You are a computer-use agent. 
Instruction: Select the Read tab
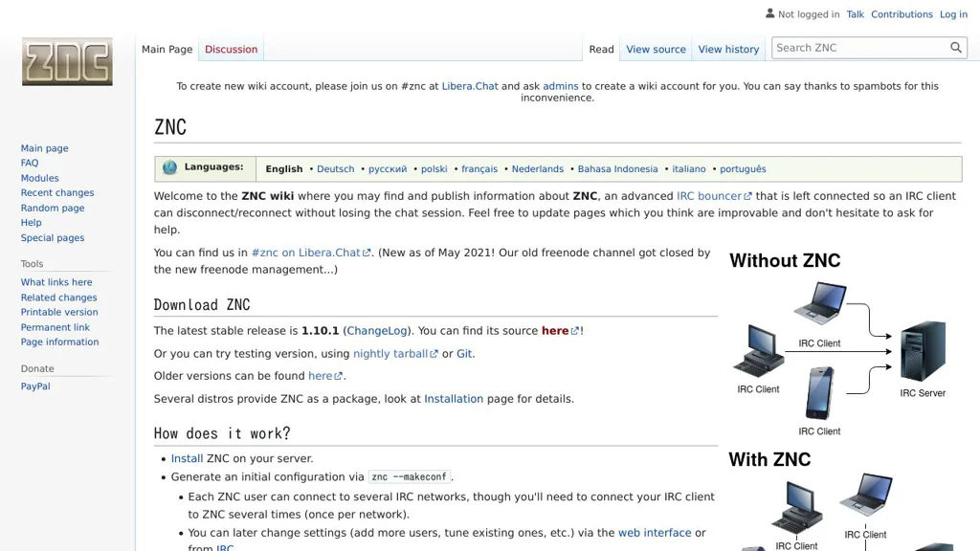point(601,50)
